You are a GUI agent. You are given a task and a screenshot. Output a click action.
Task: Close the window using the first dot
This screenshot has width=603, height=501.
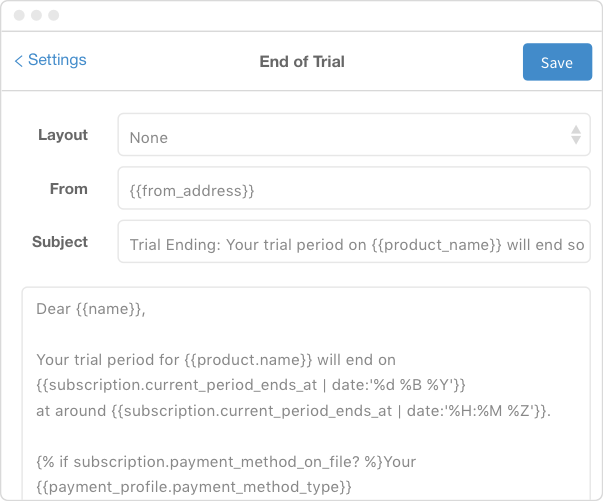[x=19, y=16]
